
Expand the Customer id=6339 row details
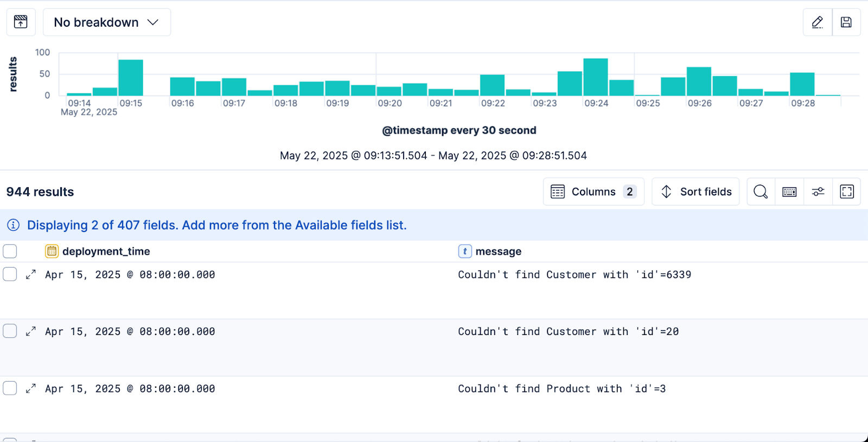(x=31, y=275)
